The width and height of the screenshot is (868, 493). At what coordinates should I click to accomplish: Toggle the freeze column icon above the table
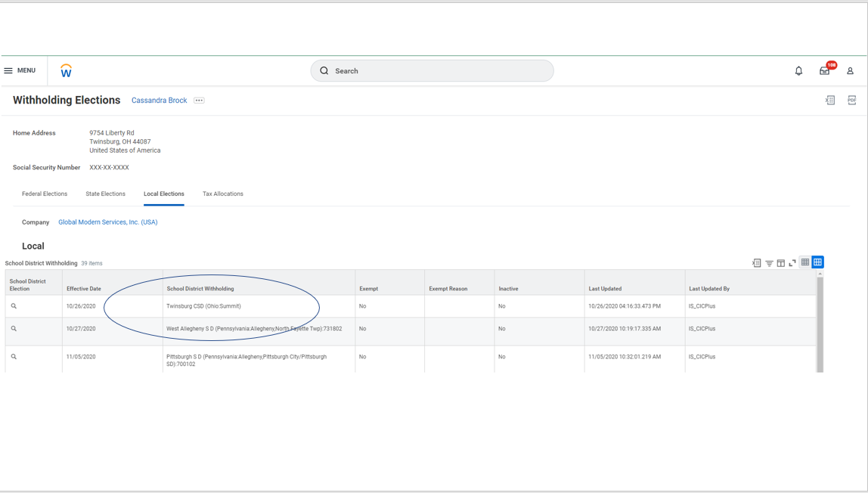(781, 263)
